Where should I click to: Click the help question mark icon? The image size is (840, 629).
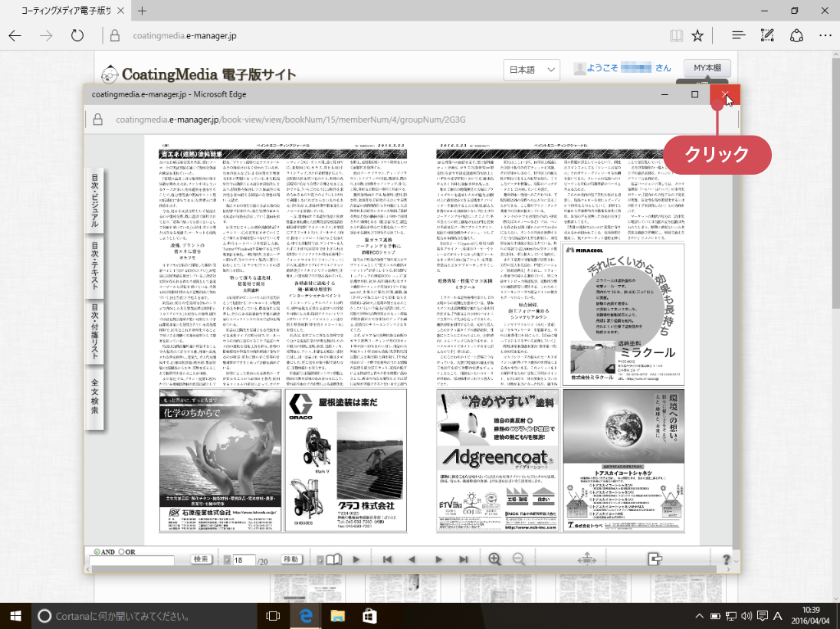click(727, 559)
